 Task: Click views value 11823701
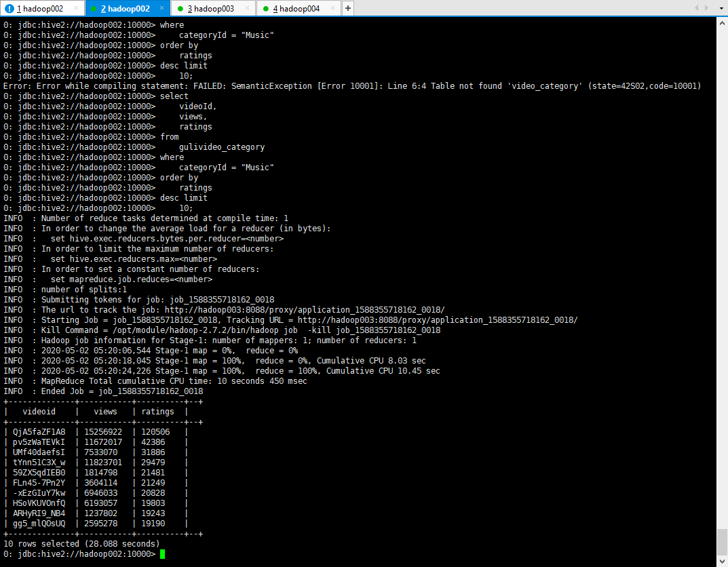click(x=103, y=463)
